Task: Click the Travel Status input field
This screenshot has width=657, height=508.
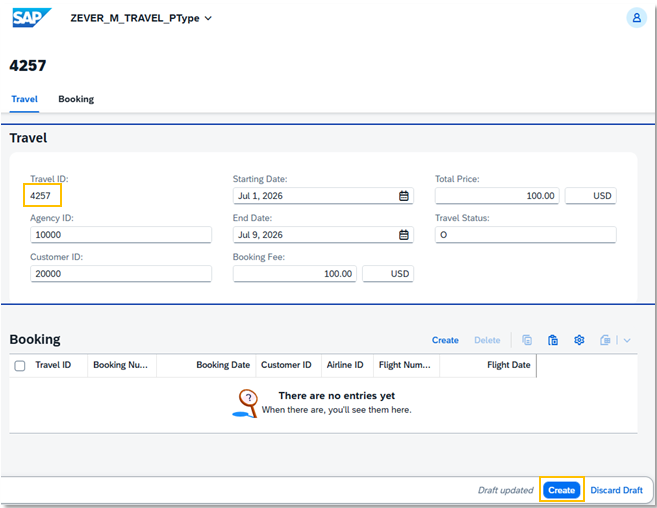Action: point(525,235)
